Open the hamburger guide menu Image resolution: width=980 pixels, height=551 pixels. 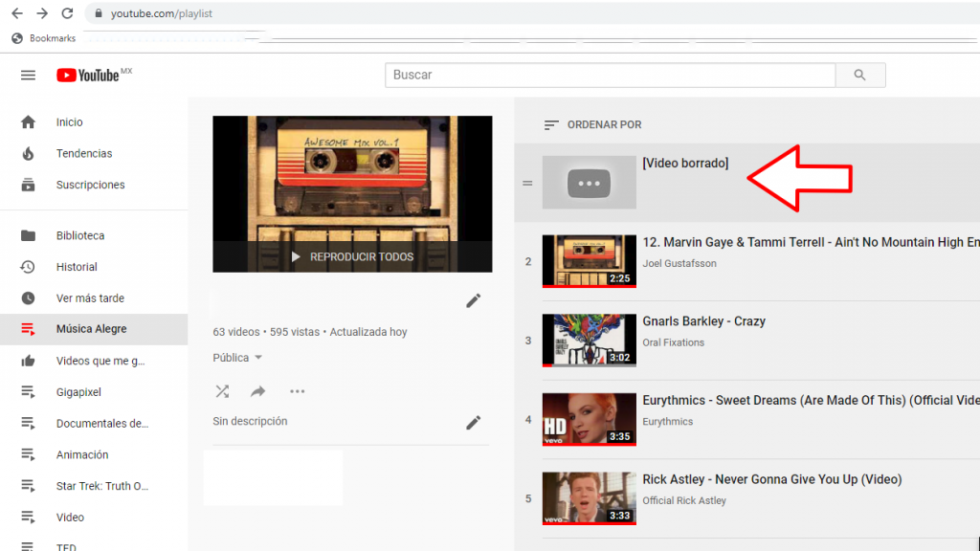pyautogui.click(x=28, y=76)
